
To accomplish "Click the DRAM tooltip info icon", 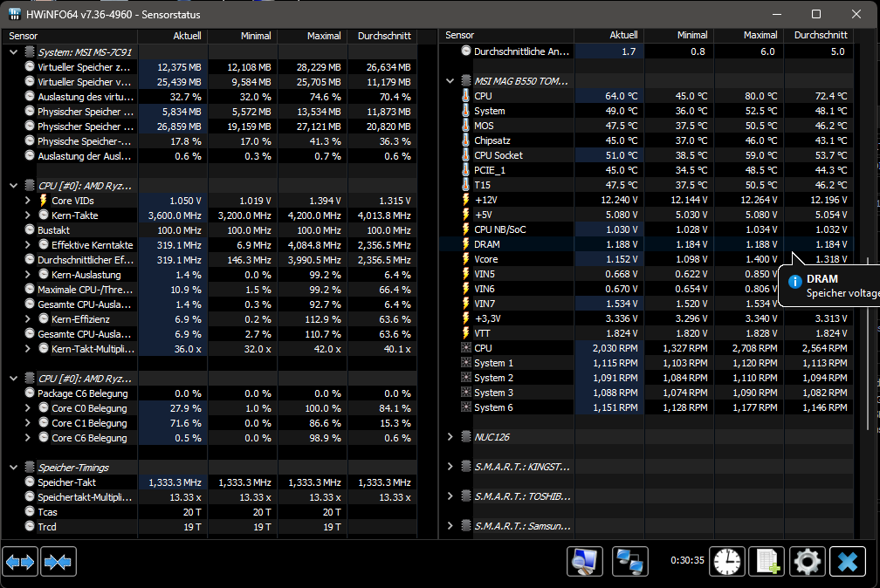I will pyautogui.click(x=794, y=282).
